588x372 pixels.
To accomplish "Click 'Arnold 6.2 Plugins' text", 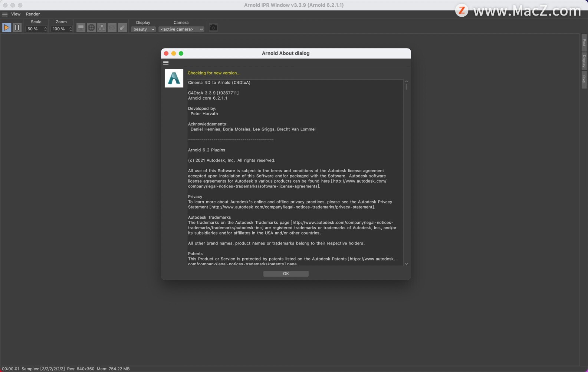I will tap(207, 150).
